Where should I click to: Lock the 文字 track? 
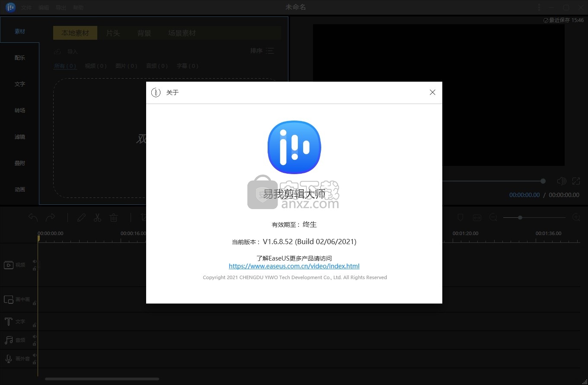[x=35, y=325]
